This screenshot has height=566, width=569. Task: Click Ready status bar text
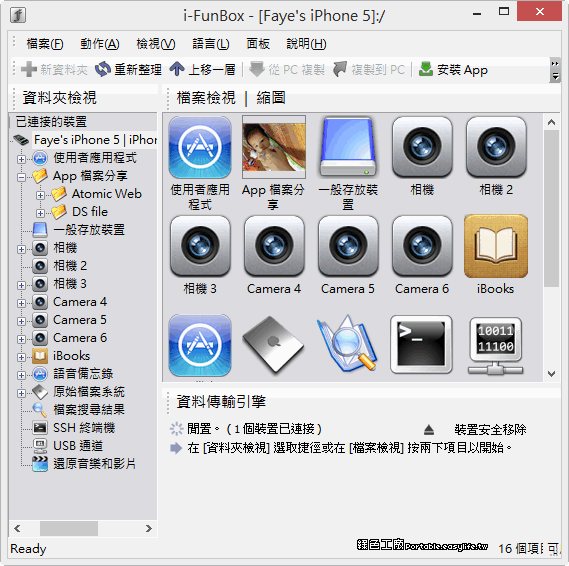(x=28, y=549)
